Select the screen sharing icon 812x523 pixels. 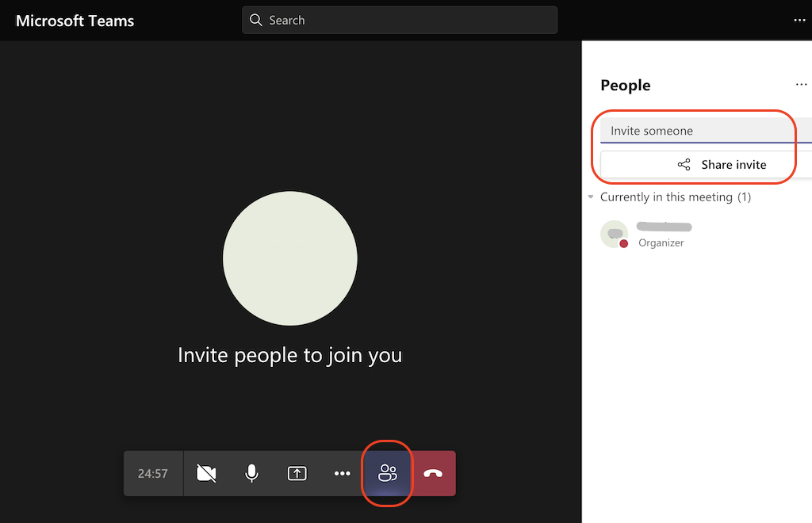point(297,473)
